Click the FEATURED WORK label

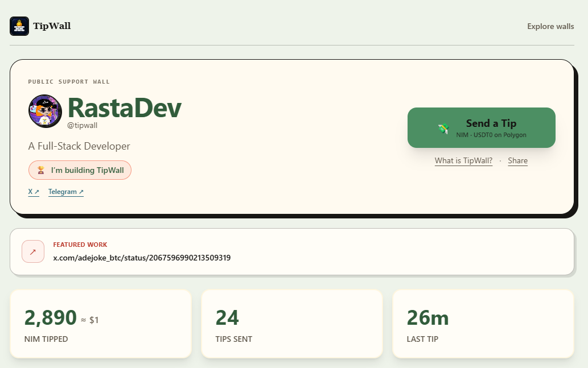pos(80,245)
